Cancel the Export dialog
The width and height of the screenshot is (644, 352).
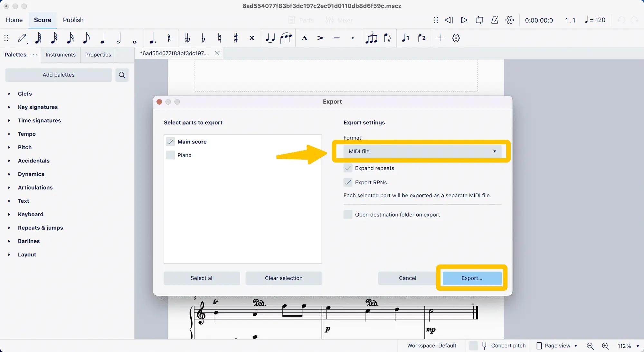(407, 278)
